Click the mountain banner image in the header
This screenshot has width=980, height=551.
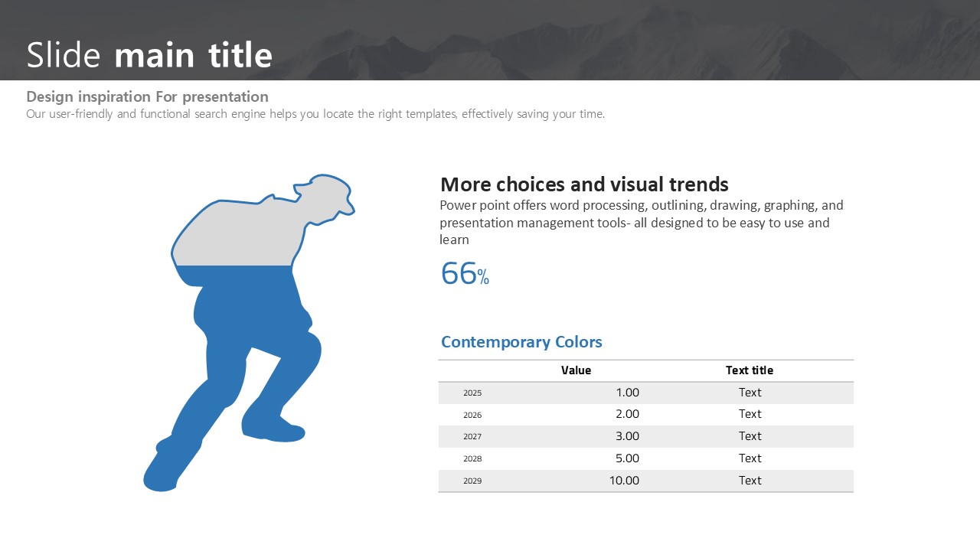(612, 38)
